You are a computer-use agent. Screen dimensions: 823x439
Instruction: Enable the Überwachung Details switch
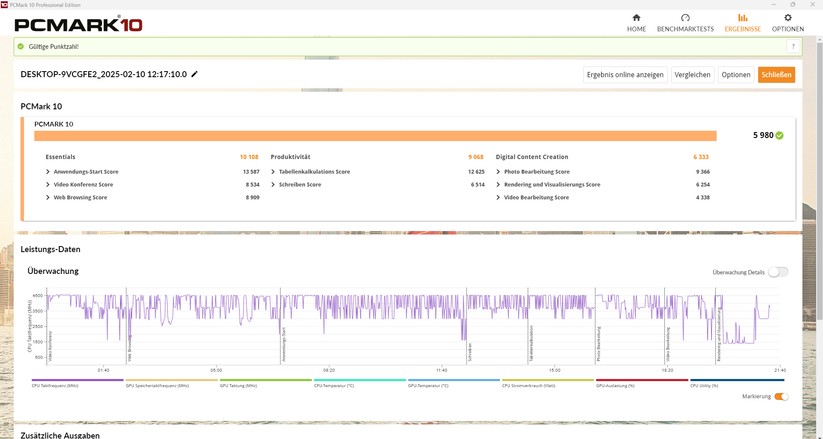[x=777, y=272]
